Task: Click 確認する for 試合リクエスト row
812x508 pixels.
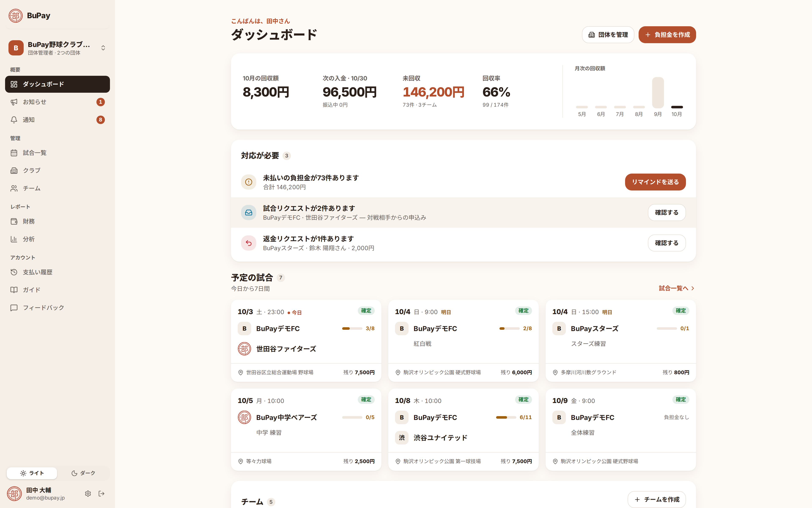Action: 667,212
